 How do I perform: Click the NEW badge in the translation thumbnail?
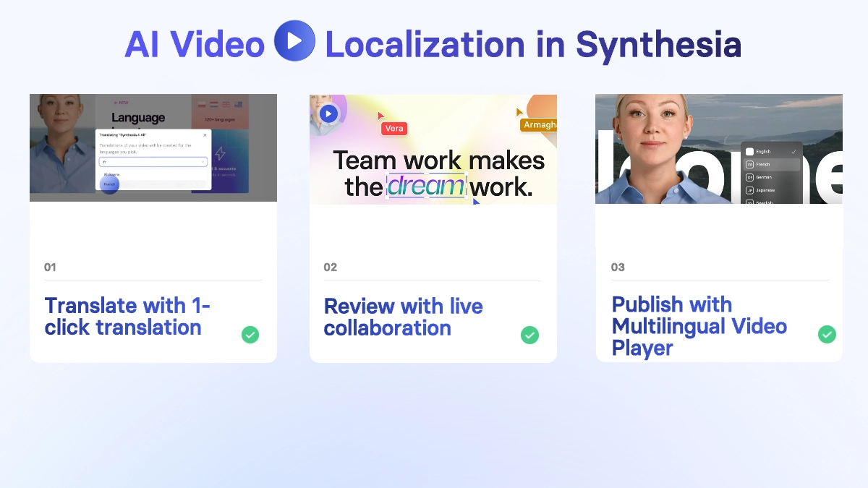(122, 103)
